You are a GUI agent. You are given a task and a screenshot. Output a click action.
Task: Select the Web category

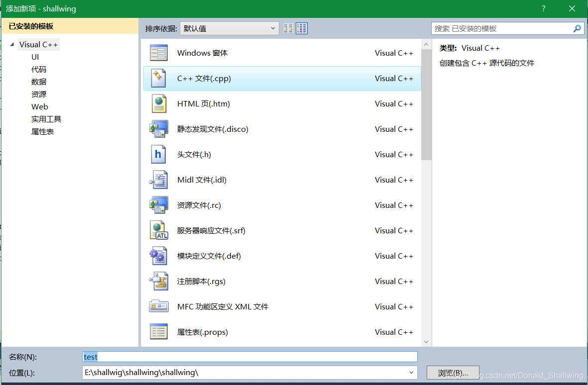[x=40, y=107]
